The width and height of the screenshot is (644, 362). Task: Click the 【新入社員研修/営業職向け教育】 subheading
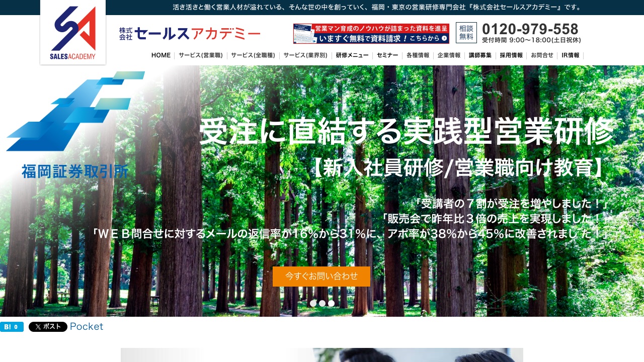tap(458, 168)
